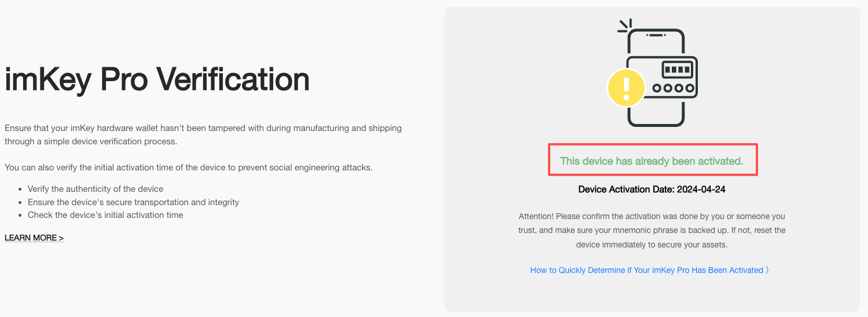Click the chevron after the imKey Pro link
Viewport: 868px width, 317px height.
[x=767, y=270]
